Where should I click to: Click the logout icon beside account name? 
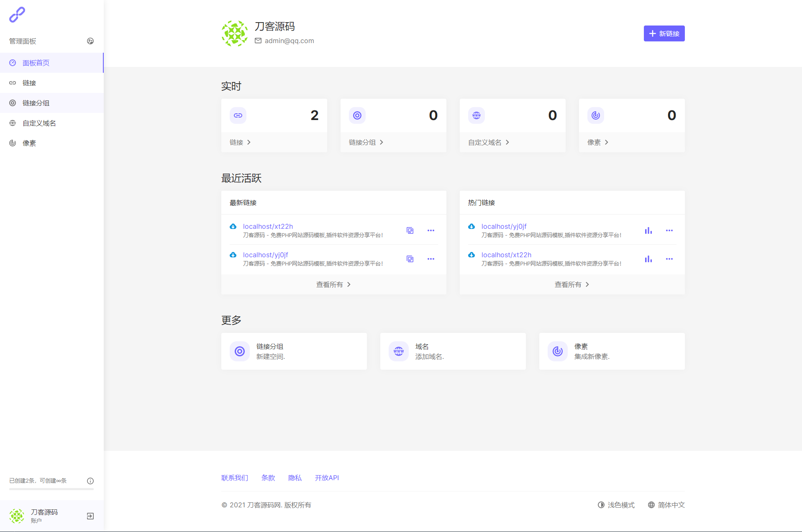[x=90, y=516]
